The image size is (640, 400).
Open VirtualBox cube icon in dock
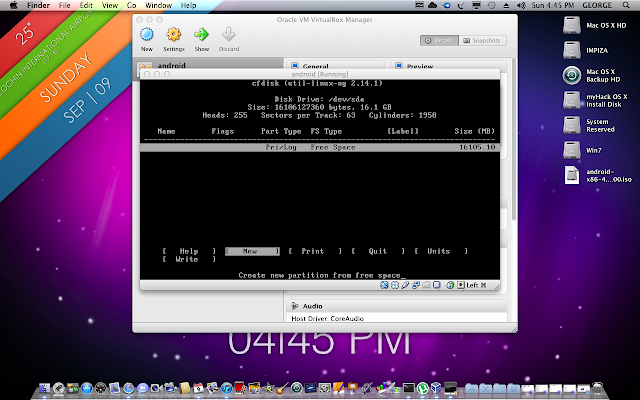pyautogui.click(x=436, y=388)
